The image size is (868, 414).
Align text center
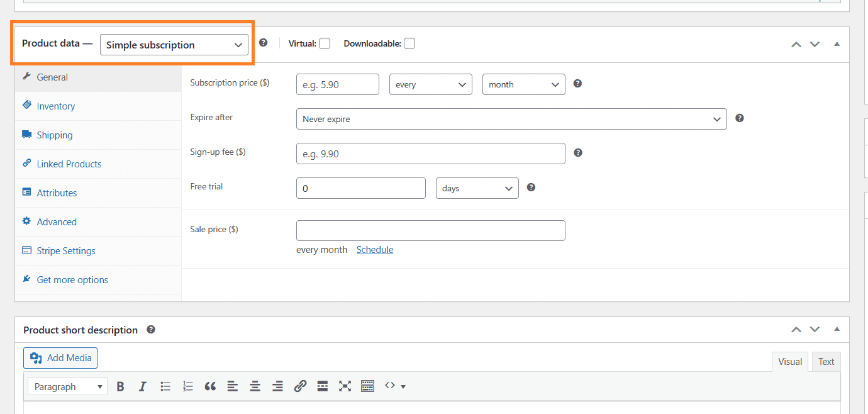click(x=255, y=386)
